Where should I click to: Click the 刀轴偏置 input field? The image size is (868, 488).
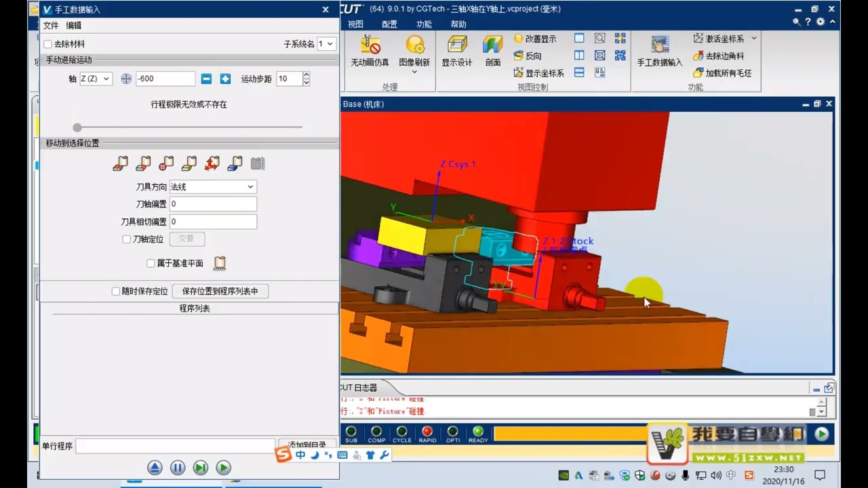(213, 204)
